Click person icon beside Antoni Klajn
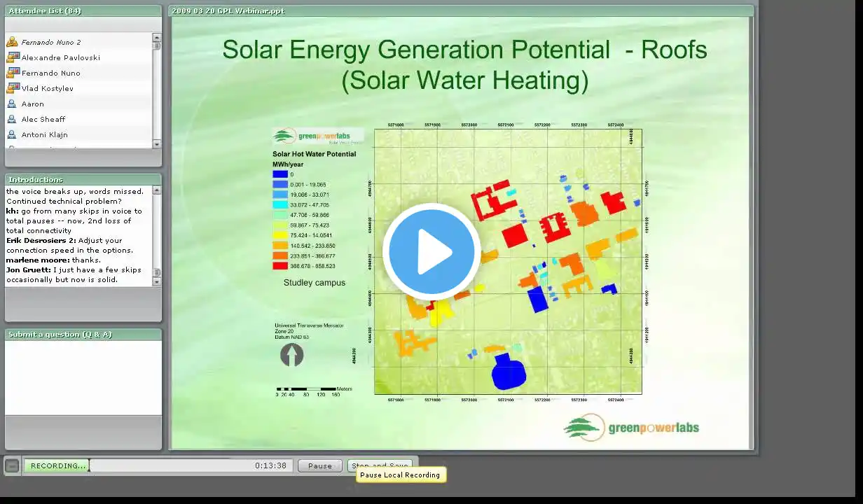The image size is (863, 504). pos(12,134)
